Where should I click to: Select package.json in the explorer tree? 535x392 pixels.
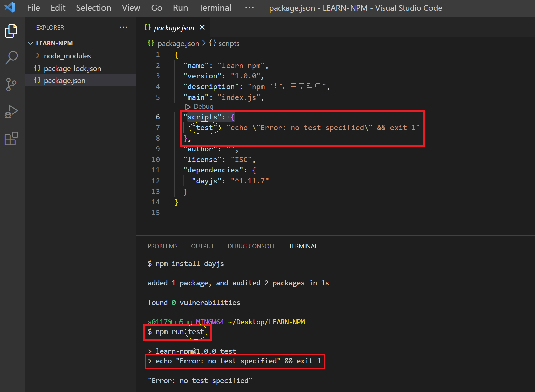[x=81, y=80]
